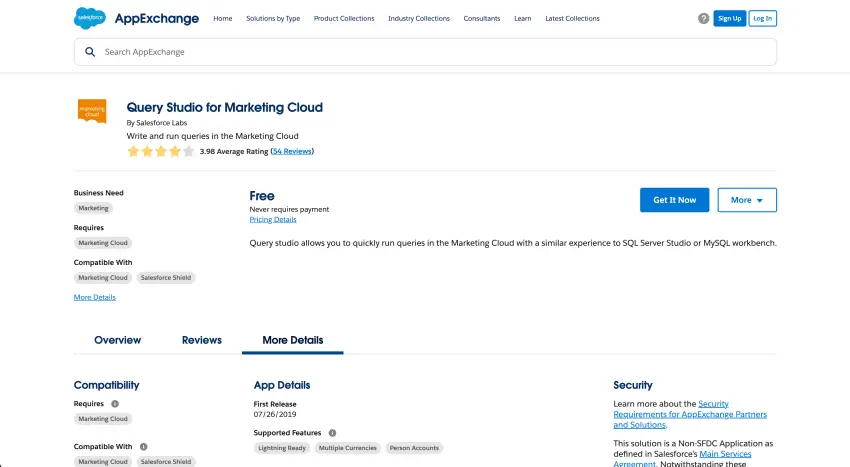Click info icon next to Compatible With
The height and width of the screenshot is (467, 850).
coord(143,447)
